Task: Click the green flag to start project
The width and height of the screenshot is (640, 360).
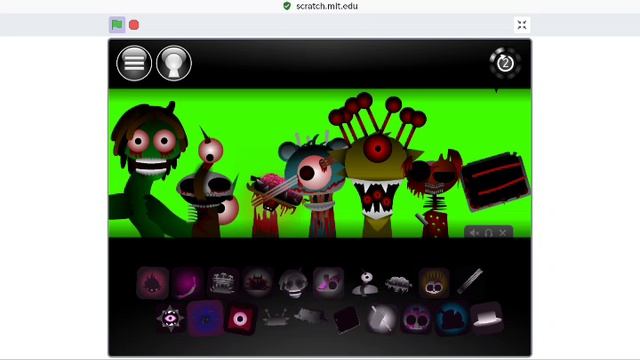Action: (x=117, y=25)
